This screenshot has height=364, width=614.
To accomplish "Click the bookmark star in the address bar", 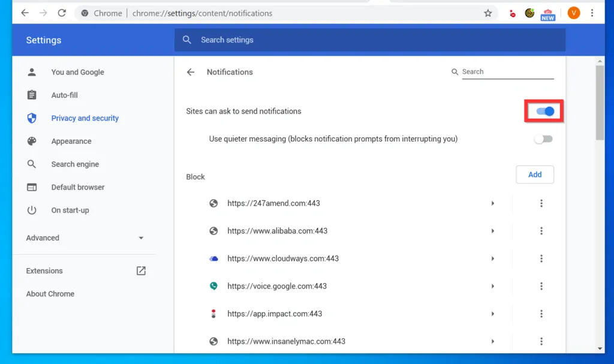I will pyautogui.click(x=487, y=12).
